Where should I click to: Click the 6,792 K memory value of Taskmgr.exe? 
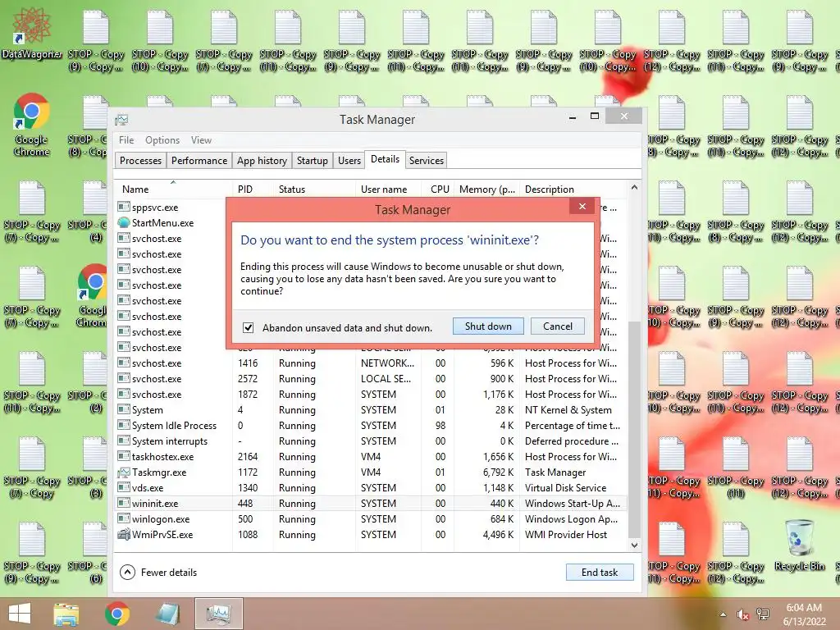(x=498, y=472)
